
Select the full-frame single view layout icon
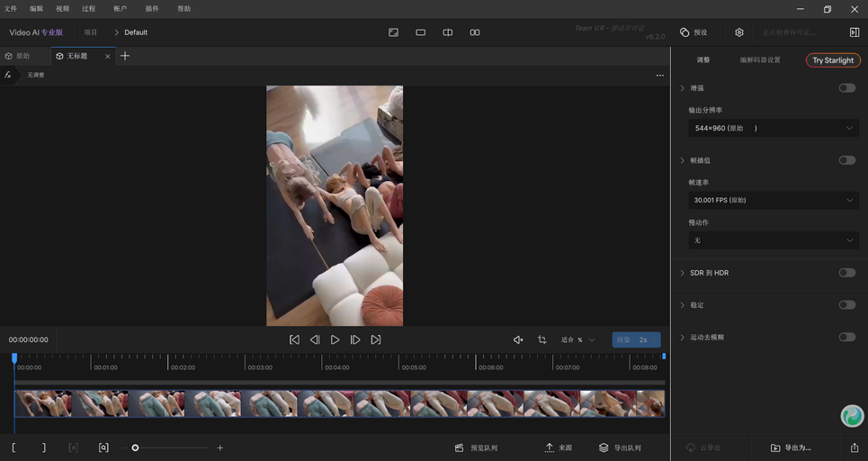[x=394, y=32]
